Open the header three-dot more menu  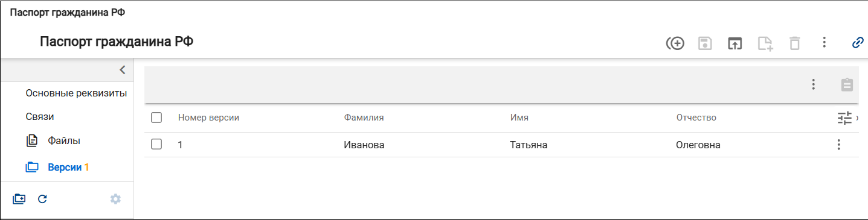point(825,43)
